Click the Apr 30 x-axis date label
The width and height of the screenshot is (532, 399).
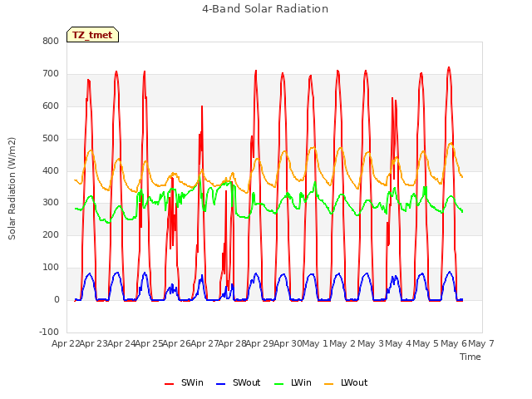point(288,343)
